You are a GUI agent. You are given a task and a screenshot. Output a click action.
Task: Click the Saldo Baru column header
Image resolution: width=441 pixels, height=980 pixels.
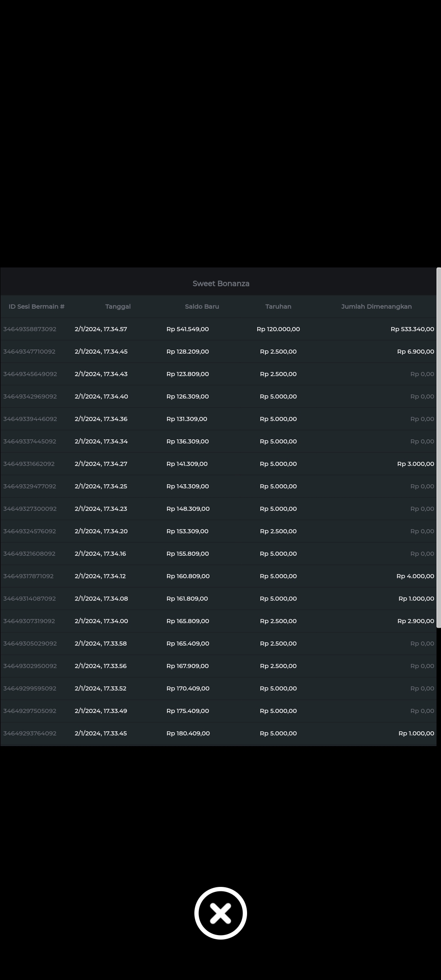click(202, 307)
